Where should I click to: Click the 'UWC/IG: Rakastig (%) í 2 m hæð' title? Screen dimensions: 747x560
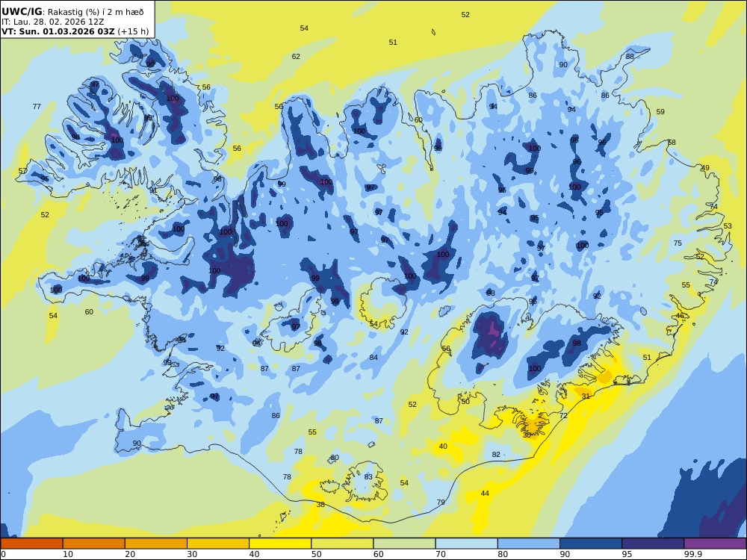pyautogui.click(x=72, y=13)
